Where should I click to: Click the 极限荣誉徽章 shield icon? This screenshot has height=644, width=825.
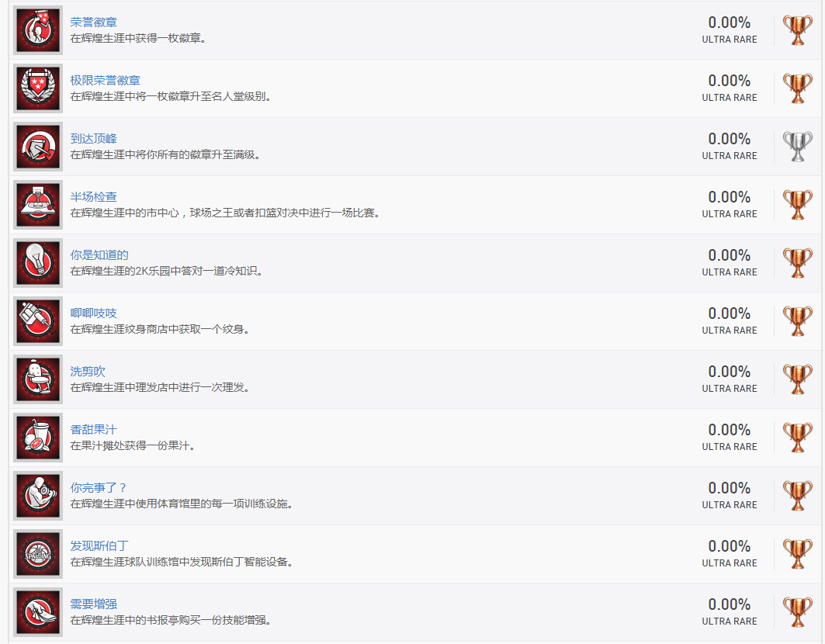(38, 88)
